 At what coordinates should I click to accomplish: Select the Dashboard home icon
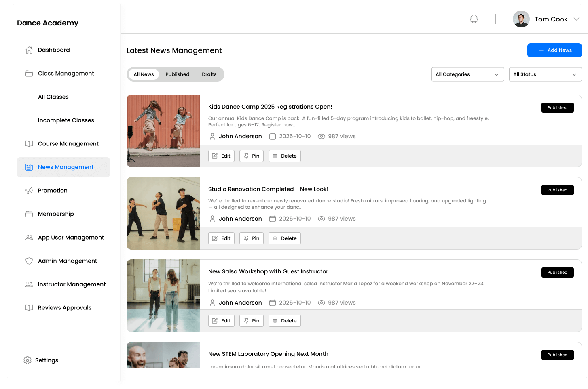tap(29, 50)
